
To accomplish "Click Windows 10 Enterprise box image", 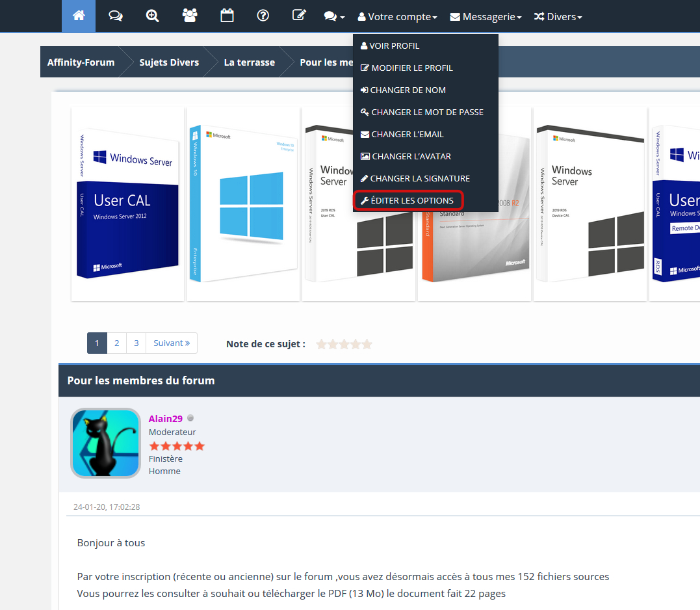I will (243, 204).
